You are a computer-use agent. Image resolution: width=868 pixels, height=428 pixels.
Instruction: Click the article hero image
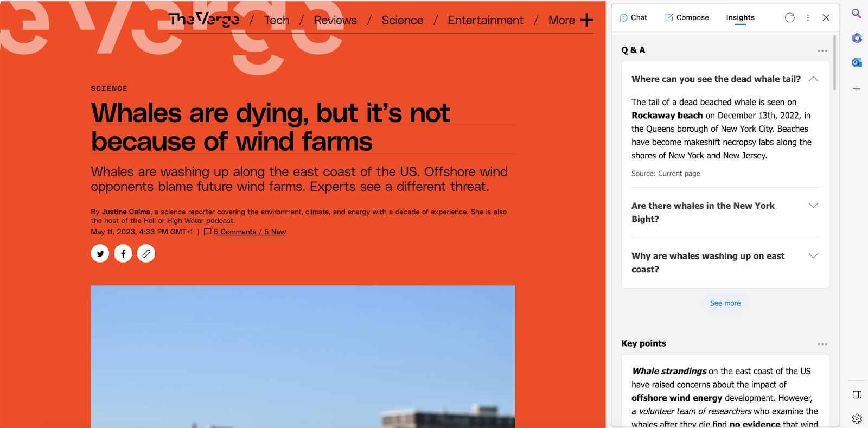(x=303, y=356)
